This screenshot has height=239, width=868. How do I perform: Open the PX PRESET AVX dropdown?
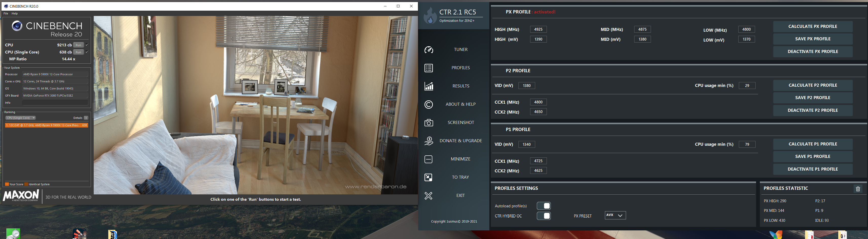pyautogui.click(x=615, y=215)
